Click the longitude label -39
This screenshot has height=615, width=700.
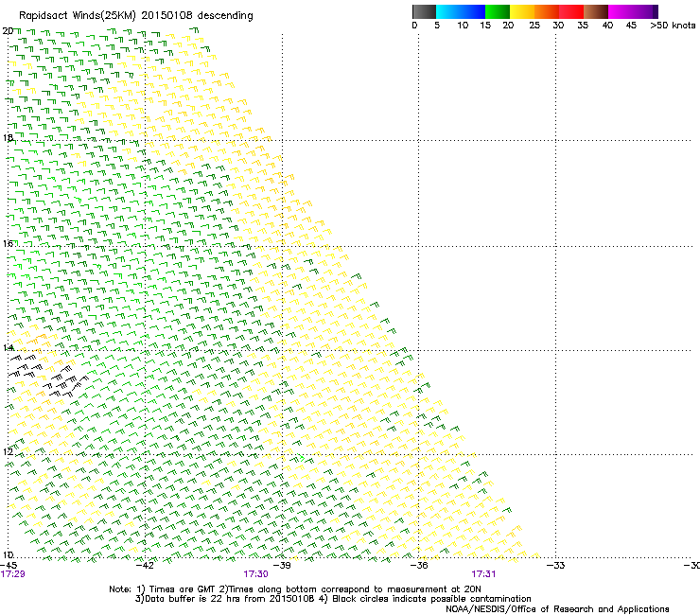[282, 566]
